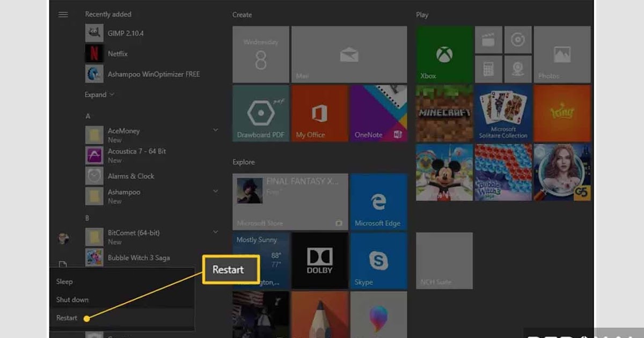Open the Photos tile
644x338 pixels.
click(x=562, y=55)
